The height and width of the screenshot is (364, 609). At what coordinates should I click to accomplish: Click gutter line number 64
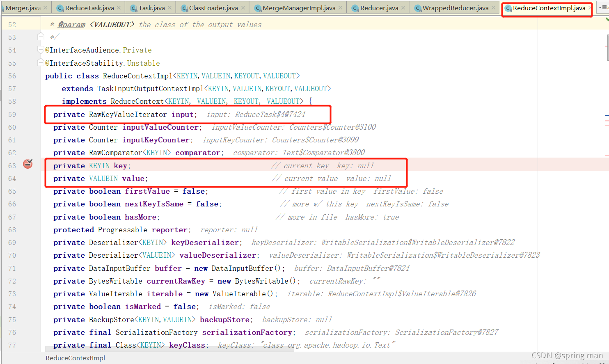[x=12, y=179]
